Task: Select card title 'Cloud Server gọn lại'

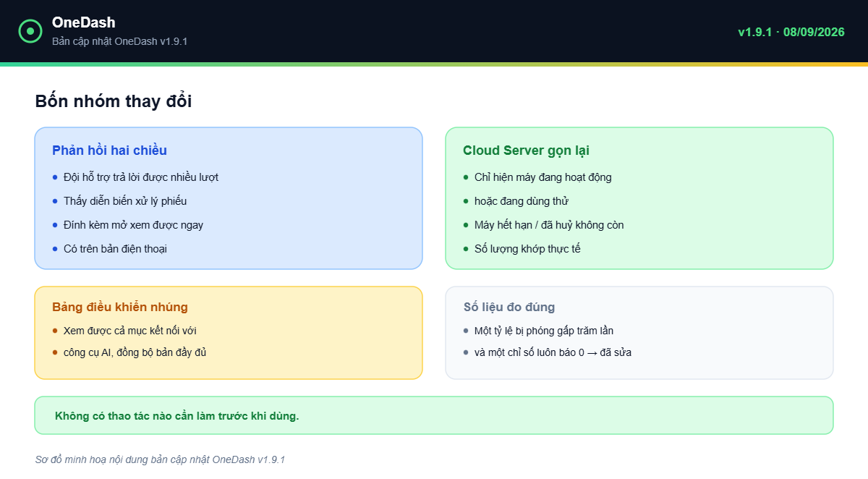Action: click(526, 151)
